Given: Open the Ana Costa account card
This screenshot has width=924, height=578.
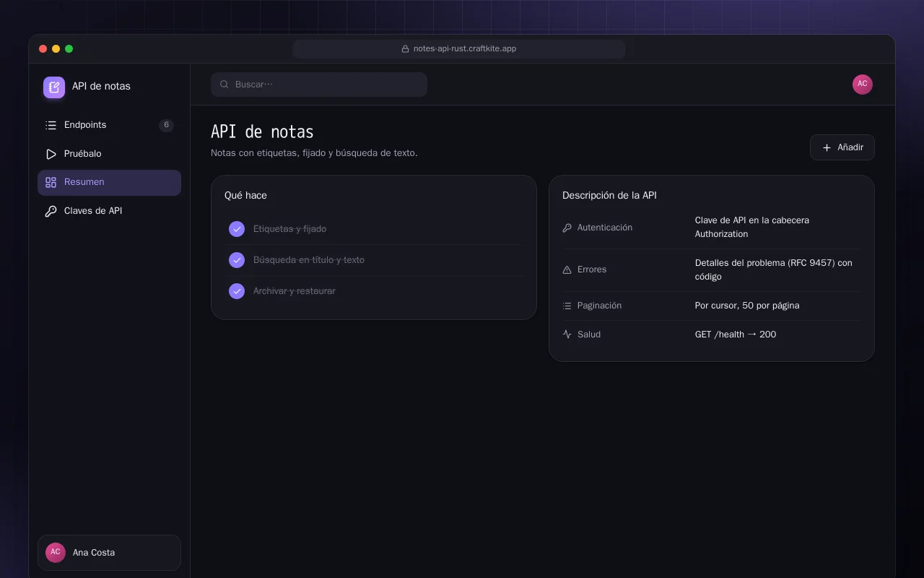Looking at the screenshot, I should [109, 553].
